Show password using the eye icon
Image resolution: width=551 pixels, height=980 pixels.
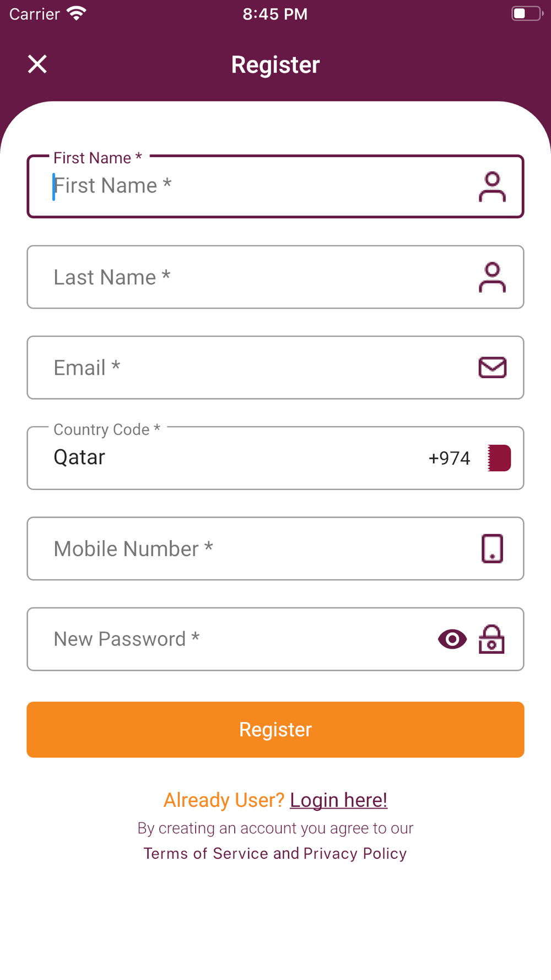(452, 639)
